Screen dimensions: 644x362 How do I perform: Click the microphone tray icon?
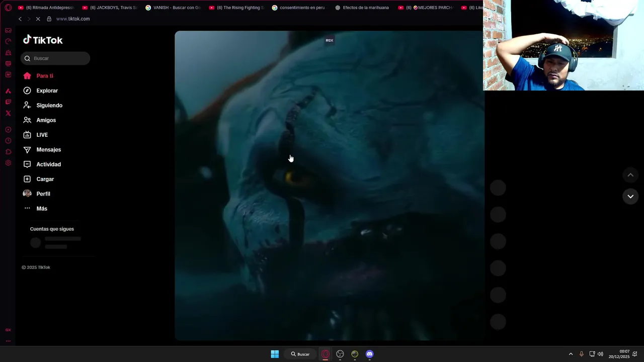point(582,354)
